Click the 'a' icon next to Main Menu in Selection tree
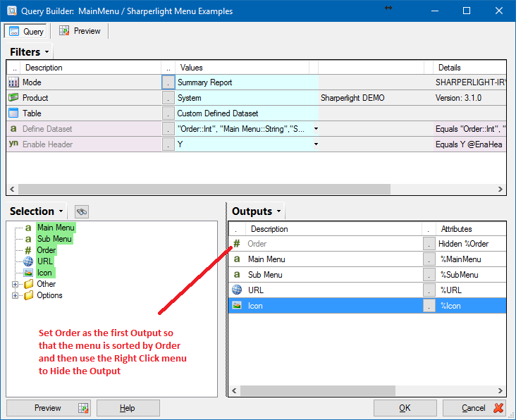 (x=28, y=228)
